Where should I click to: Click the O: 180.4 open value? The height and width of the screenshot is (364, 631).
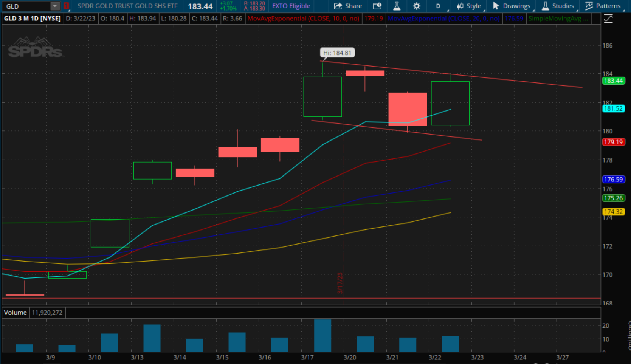pyautogui.click(x=113, y=18)
